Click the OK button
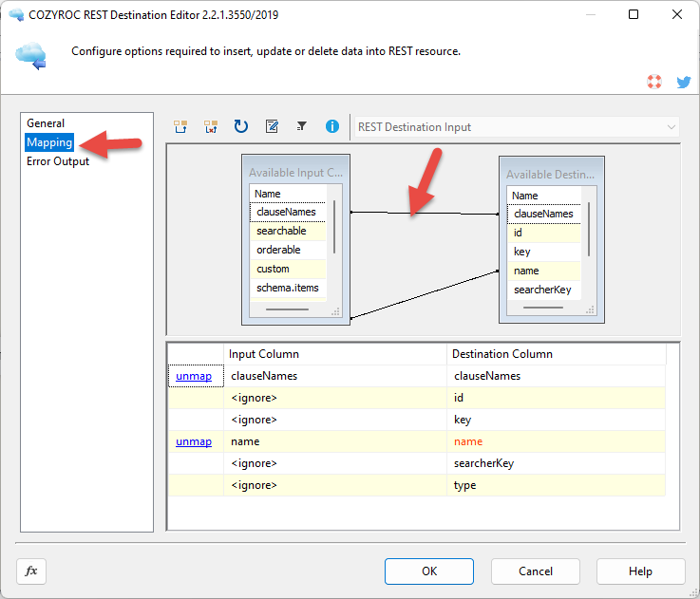700x599 pixels. [429, 571]
